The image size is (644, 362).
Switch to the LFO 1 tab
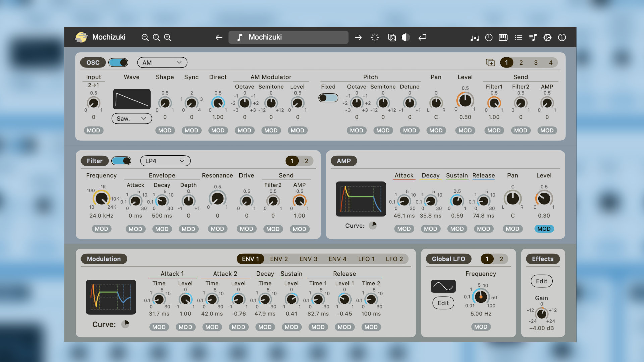click(x=366, y=259)
